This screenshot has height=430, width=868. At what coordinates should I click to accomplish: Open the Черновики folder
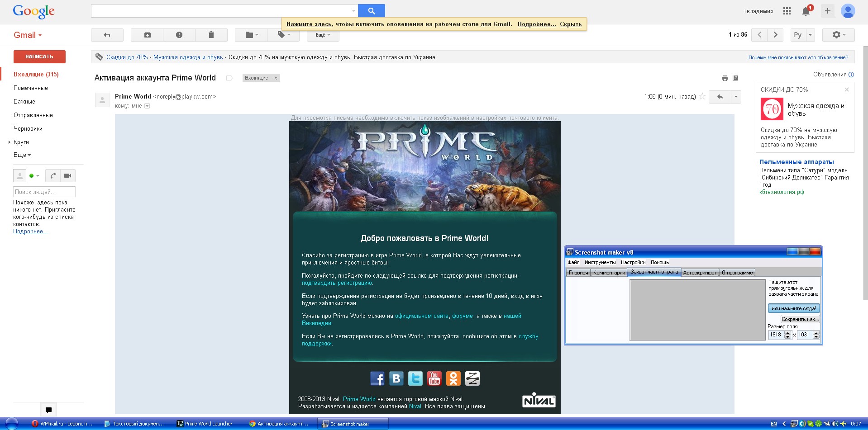28,128
